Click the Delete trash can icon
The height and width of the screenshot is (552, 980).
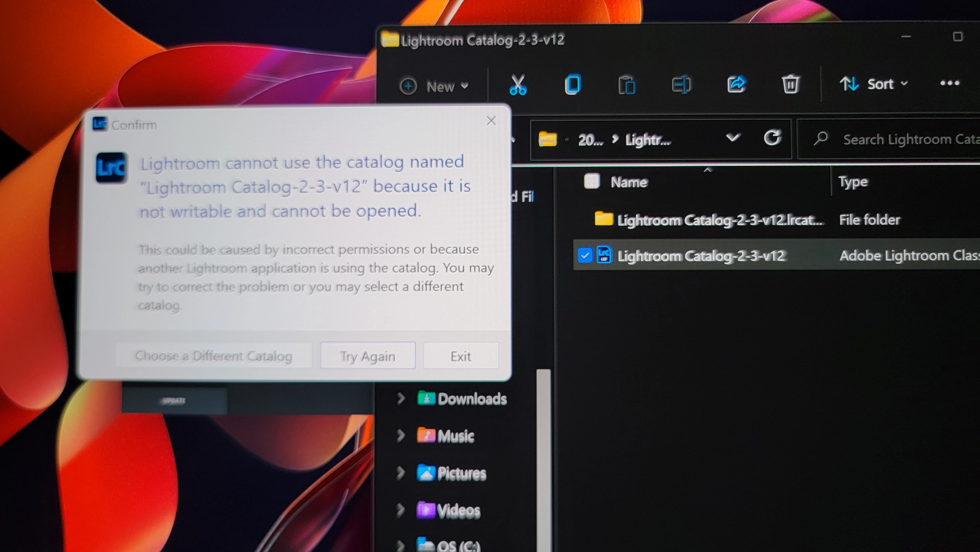click(x=790, y=84)
